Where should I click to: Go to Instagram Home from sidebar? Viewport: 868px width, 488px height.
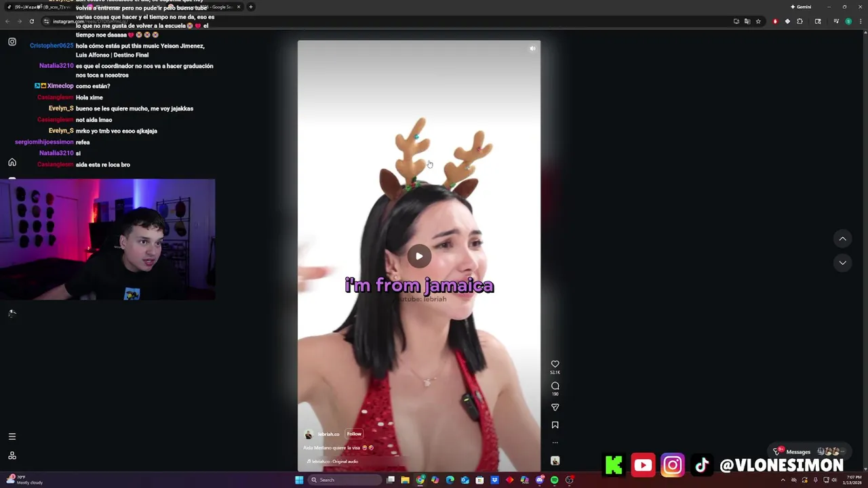coord(12,163)
